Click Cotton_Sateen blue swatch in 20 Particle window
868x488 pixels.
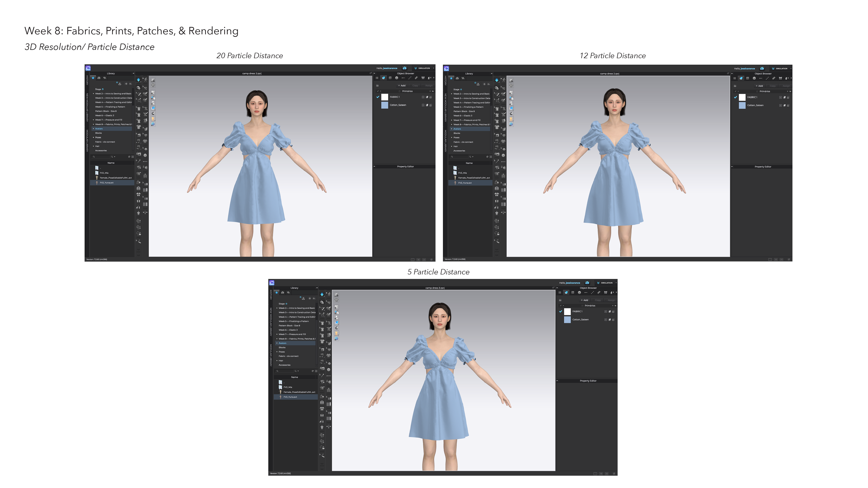click(384, 105)
